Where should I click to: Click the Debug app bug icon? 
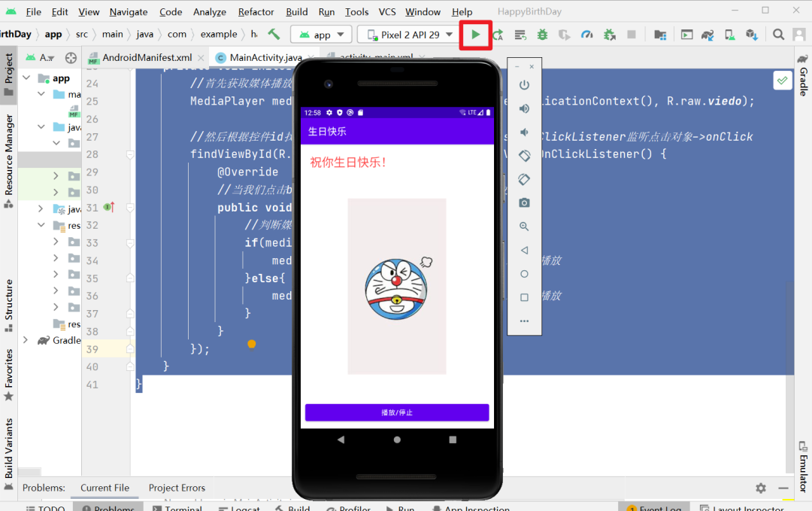[x=542, y=35]
